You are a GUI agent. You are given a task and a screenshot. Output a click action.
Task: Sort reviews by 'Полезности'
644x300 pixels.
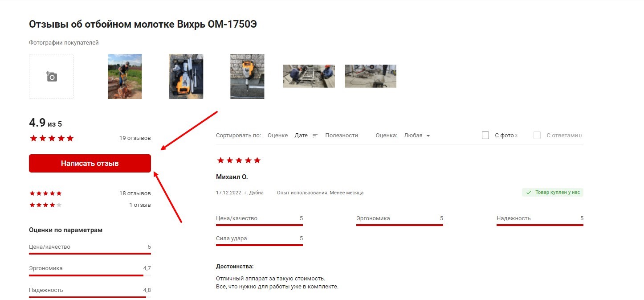[341, 136]
